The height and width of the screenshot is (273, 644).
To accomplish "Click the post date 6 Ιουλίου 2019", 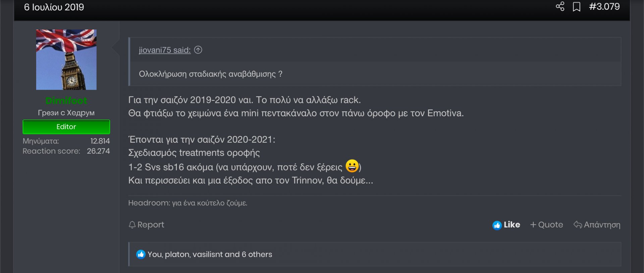I will coord(54,7).
